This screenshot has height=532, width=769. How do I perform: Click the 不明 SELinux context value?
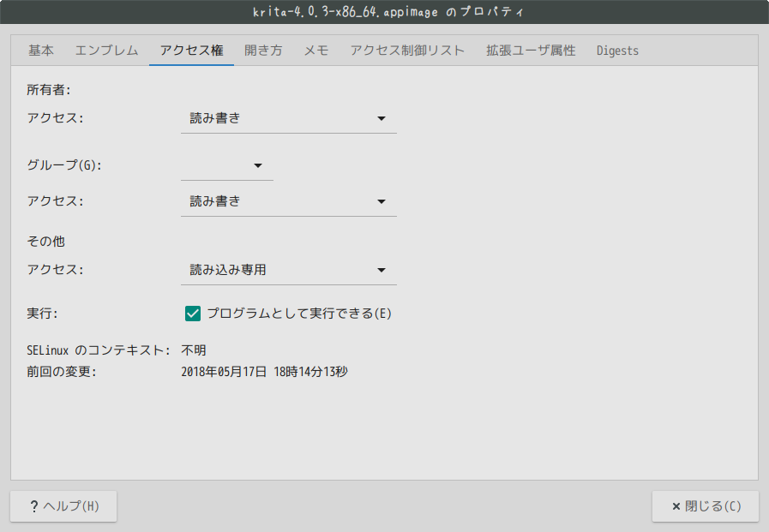194,350
